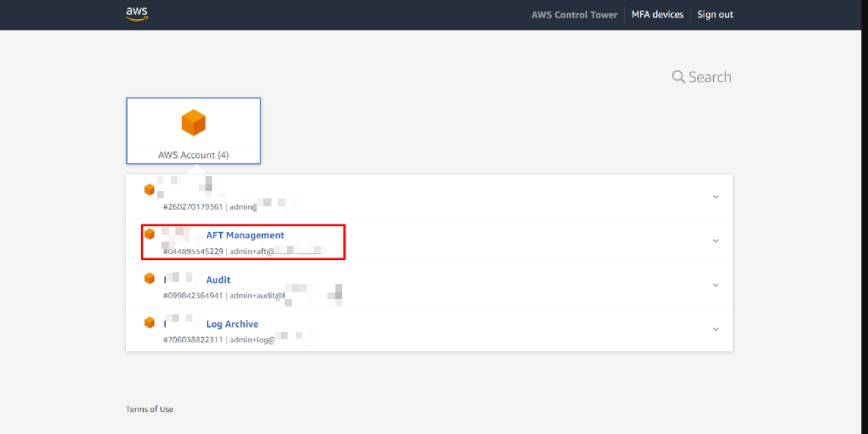Click the Search field text

710,77
